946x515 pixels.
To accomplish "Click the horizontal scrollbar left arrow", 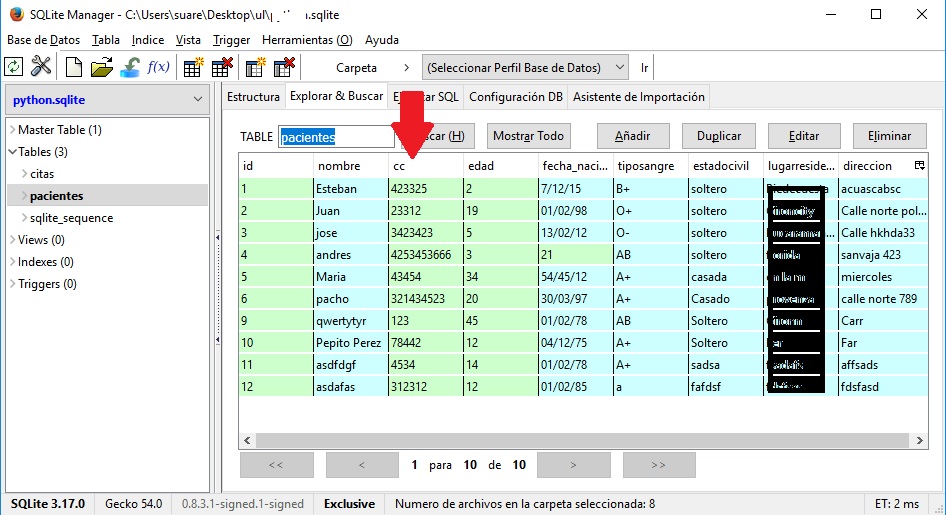I will click(x=247, y=440).
